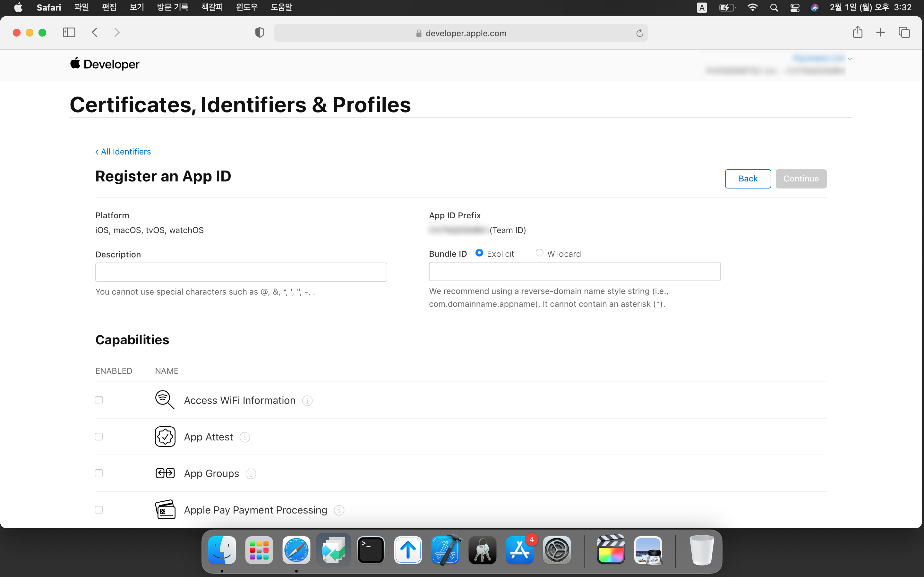
Task: Reload the page with refresh icon
Action: point(639,33)
